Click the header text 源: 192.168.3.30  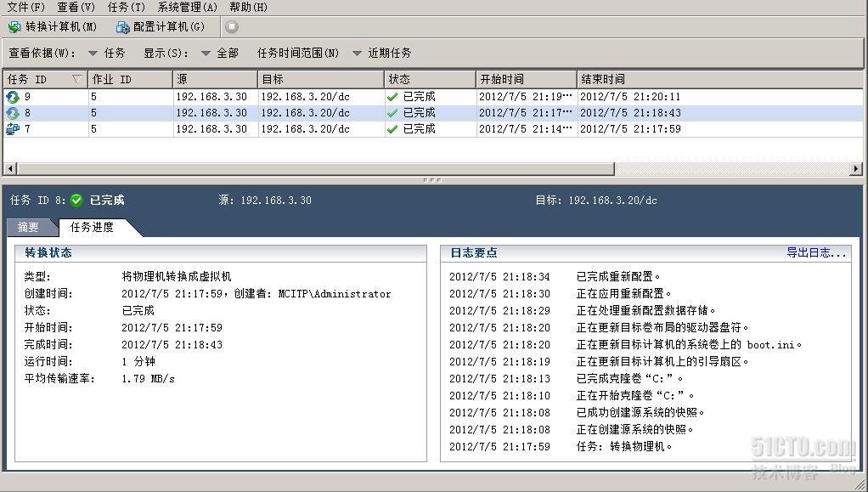[265, 200]
